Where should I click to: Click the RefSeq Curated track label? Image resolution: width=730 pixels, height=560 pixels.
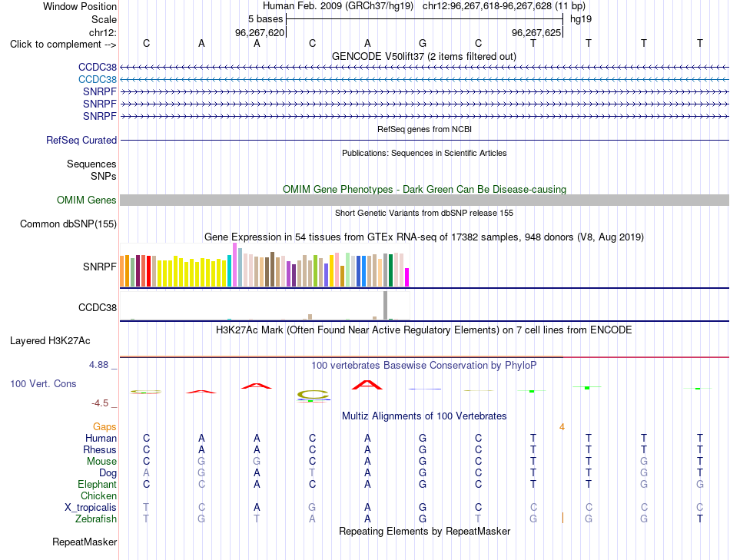[81, 140]
